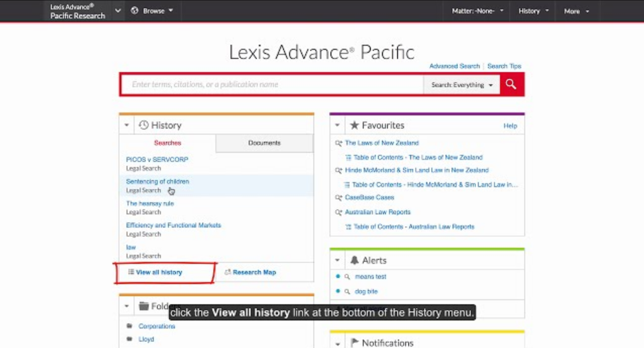Open Hinde McMorland & Sim Land Law favourite
Screen dimensions: 644x348
click(x=417, y=170)
